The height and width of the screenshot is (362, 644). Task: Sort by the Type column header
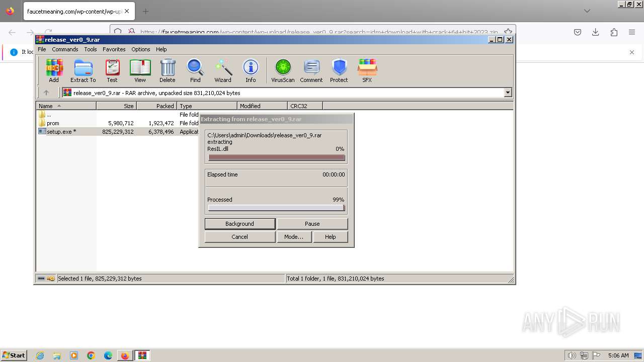click(207, 106)
